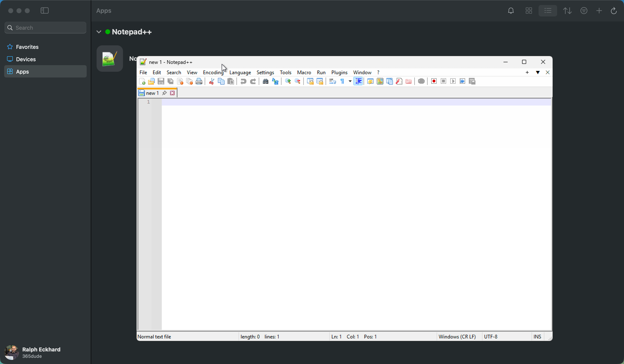Open the show symbol dropdown arrow
624x364 pixels.
(x=350, y=81)
